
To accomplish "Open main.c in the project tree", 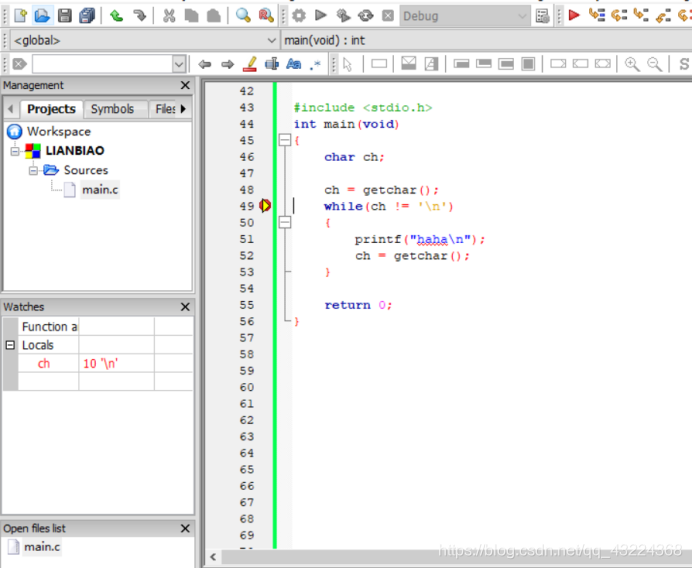I will coord(100,190).
